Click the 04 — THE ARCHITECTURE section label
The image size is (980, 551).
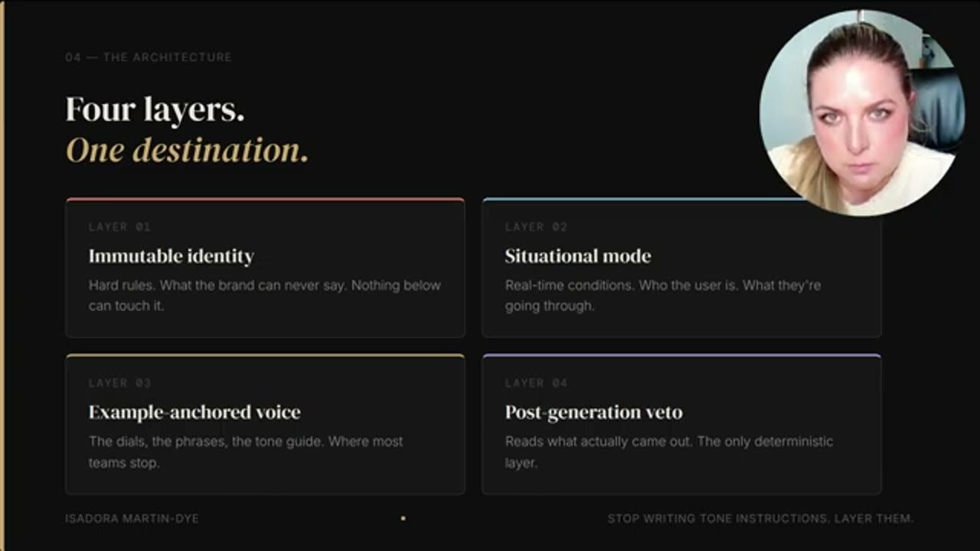click(149, 57)
